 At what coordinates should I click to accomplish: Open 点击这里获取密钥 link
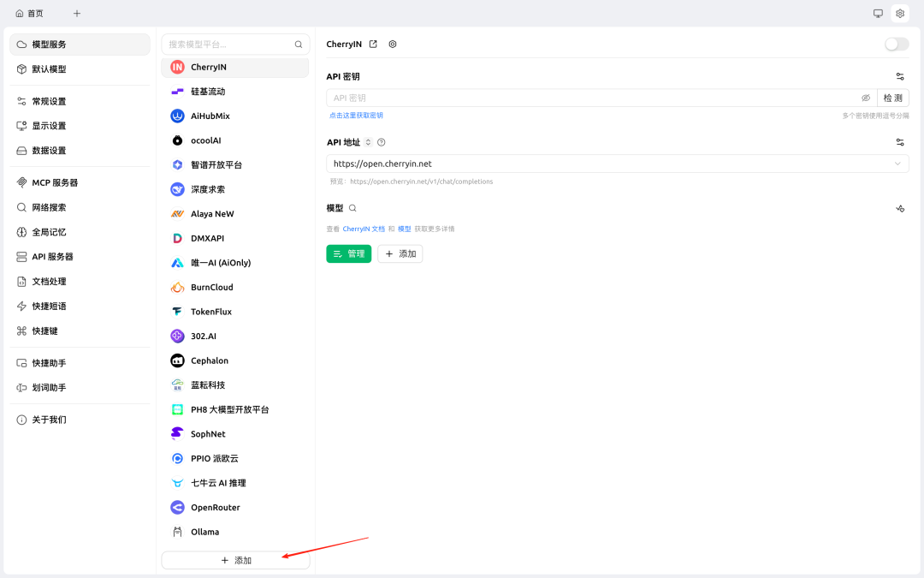click(x=356, y=116)
